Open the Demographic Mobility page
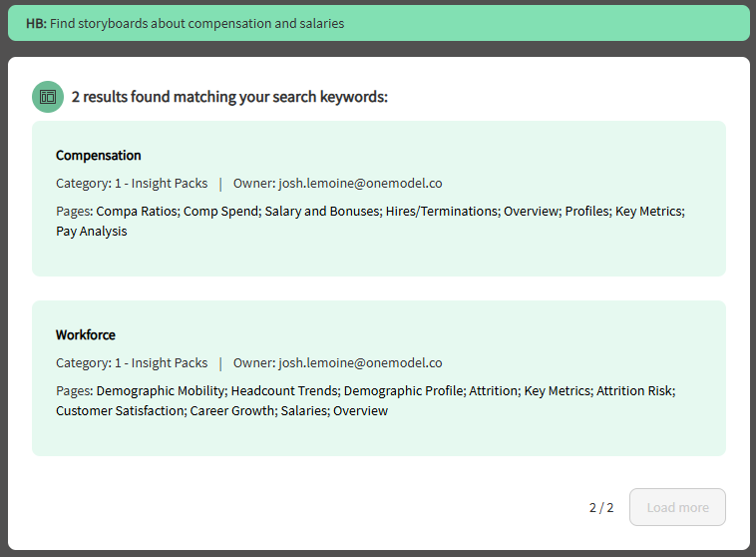 pos(161,391)
